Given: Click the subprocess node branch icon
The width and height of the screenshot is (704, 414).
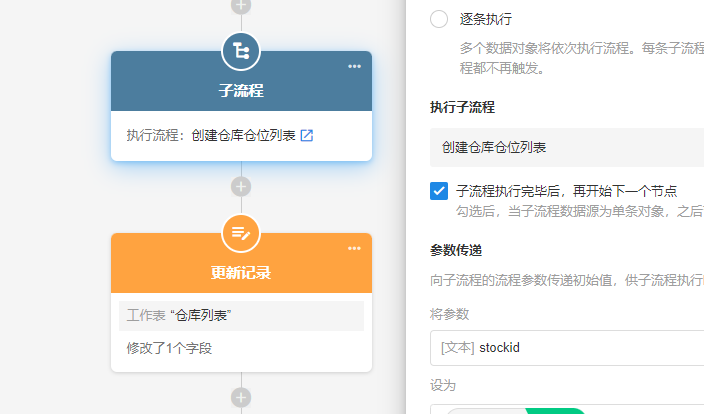Looking at the screenshot, I should [240, 51].
